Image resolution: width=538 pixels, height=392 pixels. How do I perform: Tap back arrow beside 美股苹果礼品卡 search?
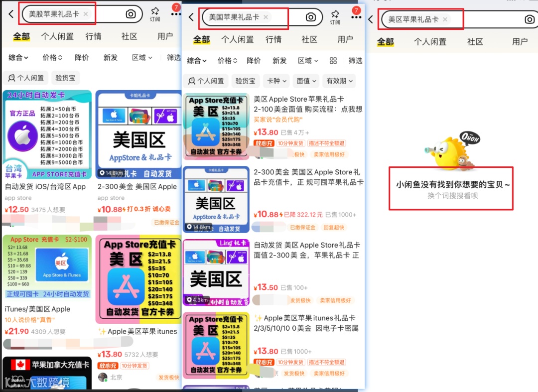[11, 14]
